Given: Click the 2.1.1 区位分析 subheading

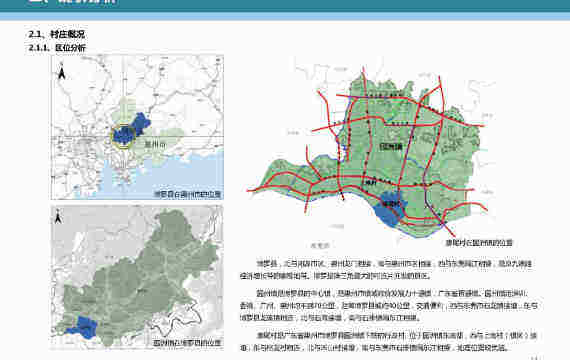Looking at the screenshot, I should click(x=57, y=48).
